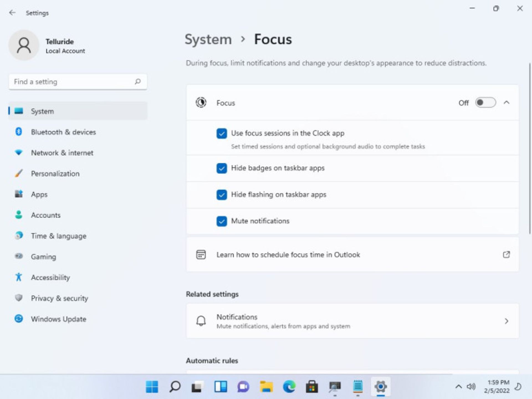
Task: Uncheck Hide badges on taskbar apps
Action: coord(222,168)
